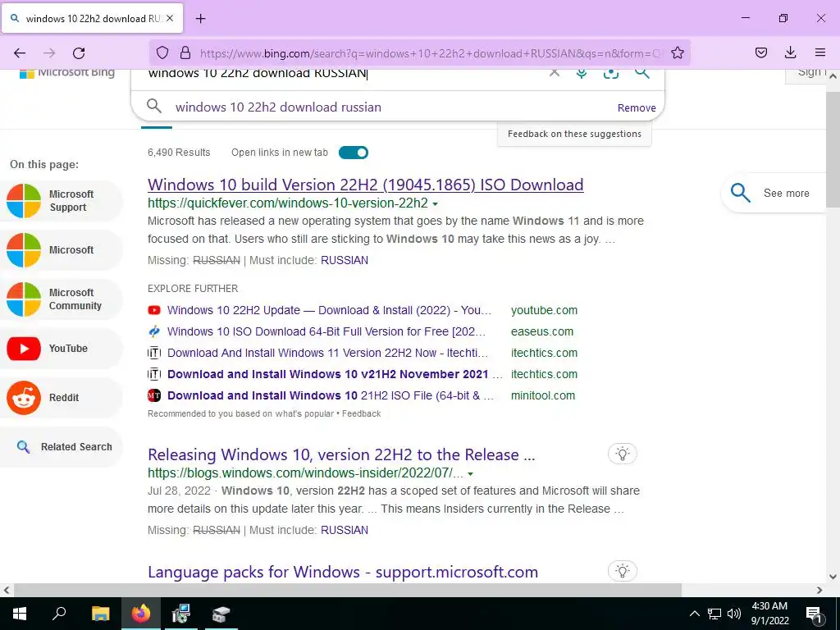The image size is (840, 630).
Task: Open system tray hidden icons chevron
Action: click(x=694, y=614)
